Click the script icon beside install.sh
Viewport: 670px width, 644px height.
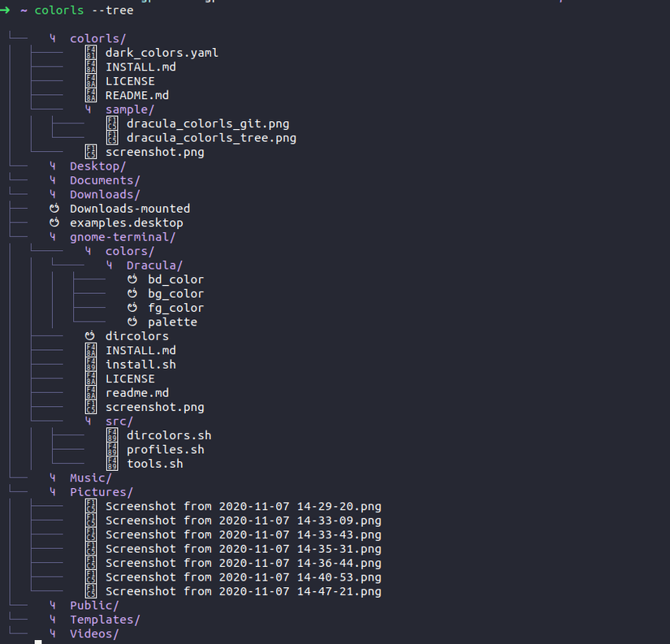tap(91, 365)
